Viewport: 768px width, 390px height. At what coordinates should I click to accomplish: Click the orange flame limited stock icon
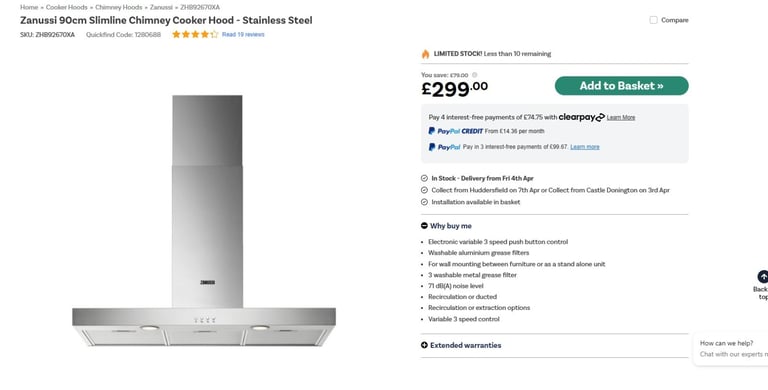[x=425, y=54]
